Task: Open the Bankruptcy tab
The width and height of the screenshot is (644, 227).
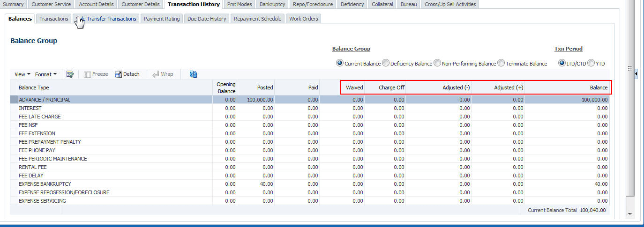Action: point(272,4)
